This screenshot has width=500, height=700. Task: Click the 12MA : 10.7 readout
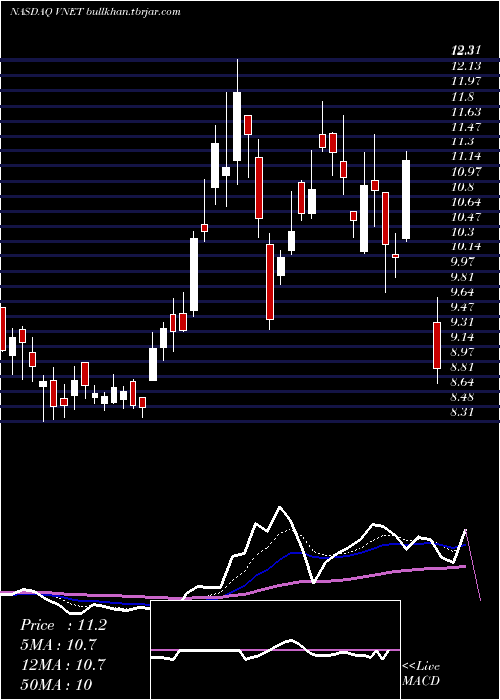coord(62,665)
